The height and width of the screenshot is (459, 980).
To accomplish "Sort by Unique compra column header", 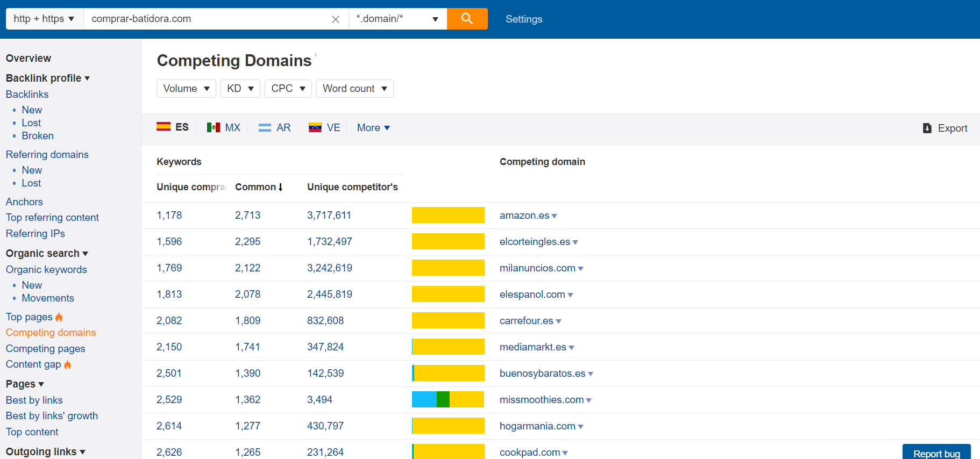I will click(191, 187).
